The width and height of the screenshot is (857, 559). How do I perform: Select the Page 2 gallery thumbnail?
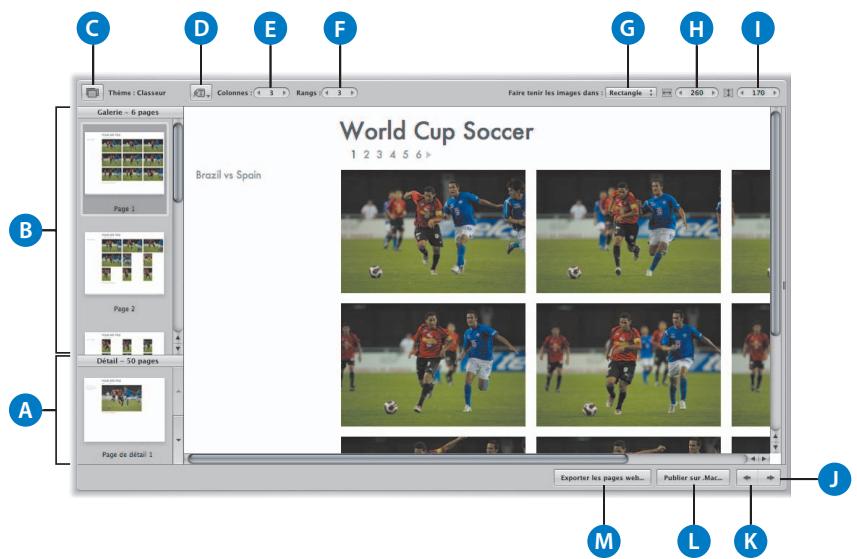124,263
